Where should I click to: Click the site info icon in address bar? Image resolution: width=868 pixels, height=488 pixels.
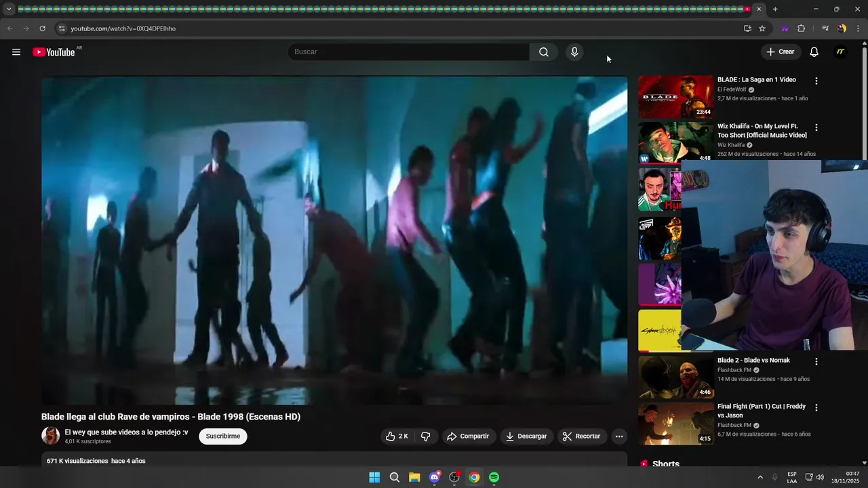(61, 28)
